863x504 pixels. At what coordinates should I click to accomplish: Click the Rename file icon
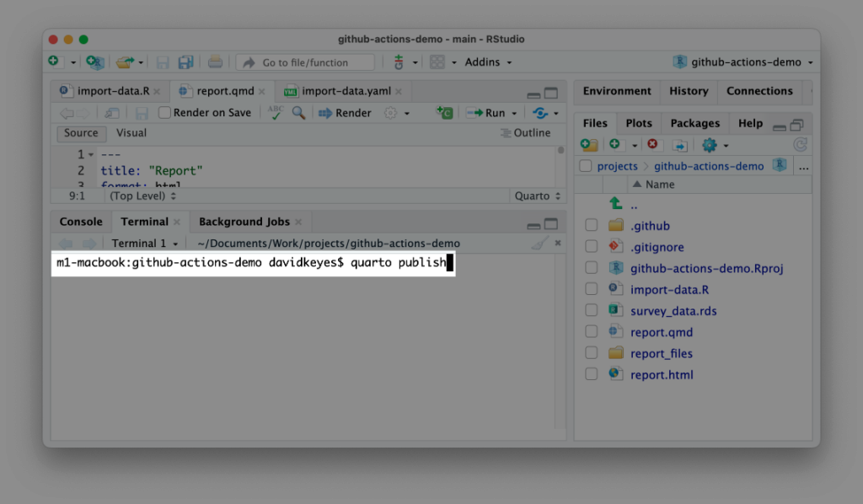coord(680,145)
